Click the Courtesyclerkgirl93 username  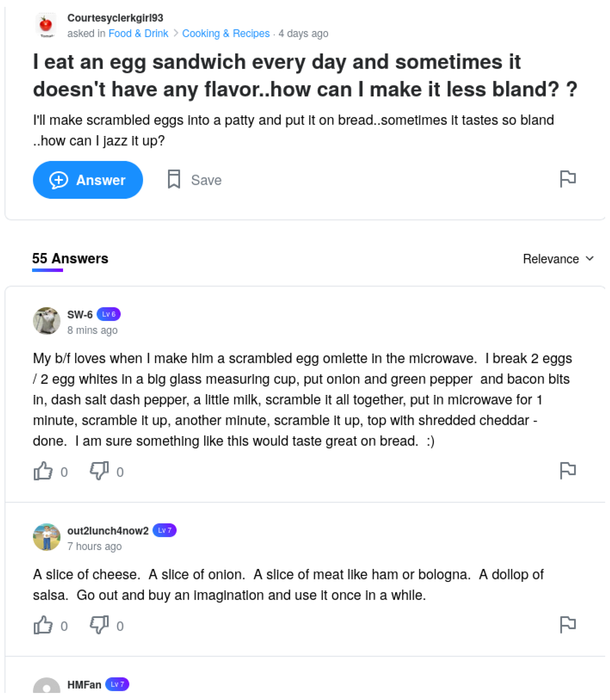[115, 18]
